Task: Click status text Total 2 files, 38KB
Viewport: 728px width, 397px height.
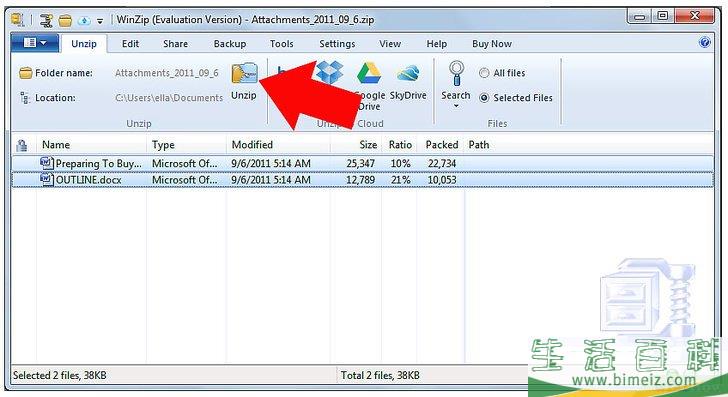Action: 380,375
